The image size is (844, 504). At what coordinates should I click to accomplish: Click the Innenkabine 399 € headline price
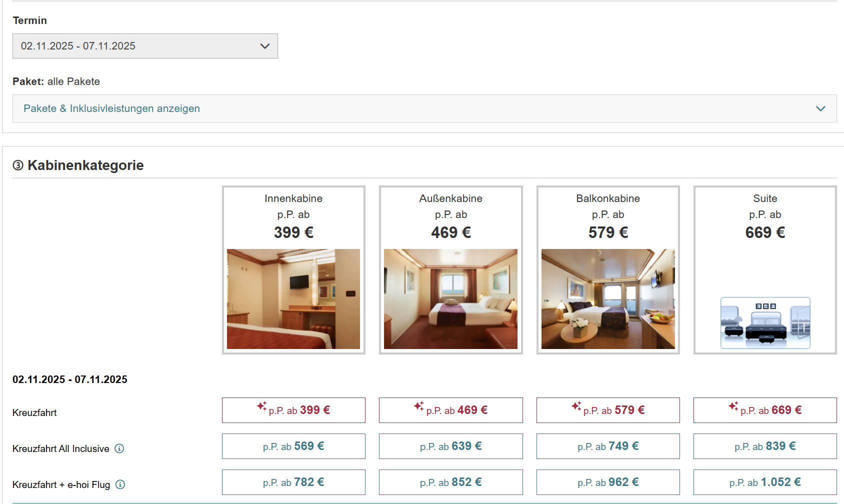click(293, 232)
